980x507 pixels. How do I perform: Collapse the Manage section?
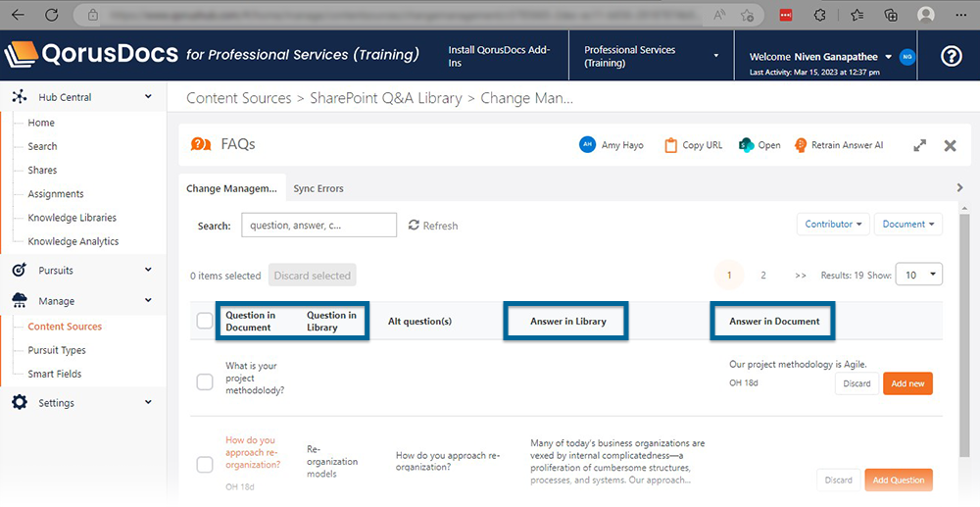coord(148,300)
